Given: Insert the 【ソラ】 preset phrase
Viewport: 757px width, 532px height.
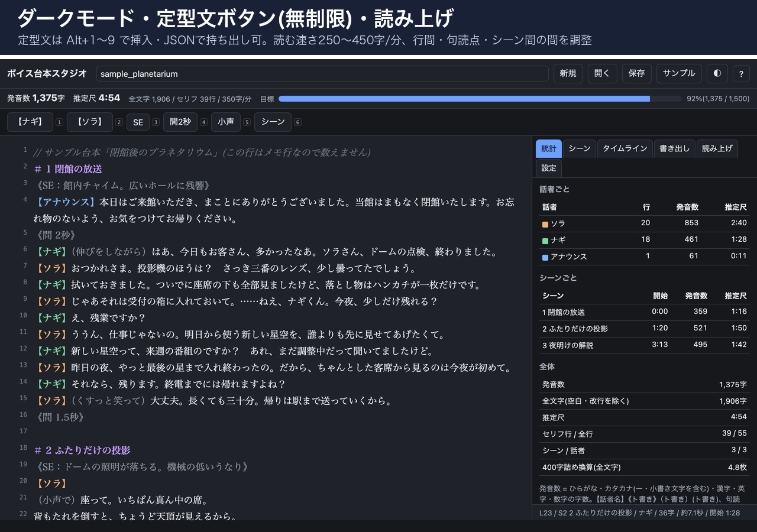Looking at the screenshot, I should coord(90,122).
